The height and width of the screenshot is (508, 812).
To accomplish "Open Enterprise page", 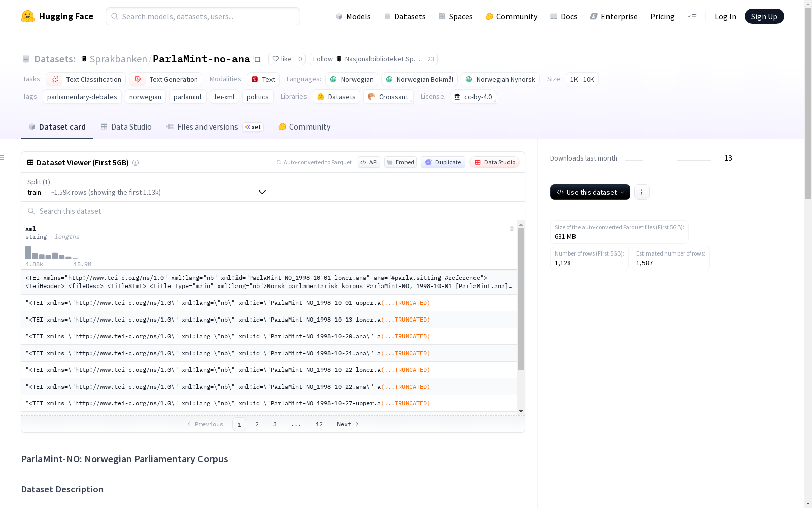I will point(614,16).
